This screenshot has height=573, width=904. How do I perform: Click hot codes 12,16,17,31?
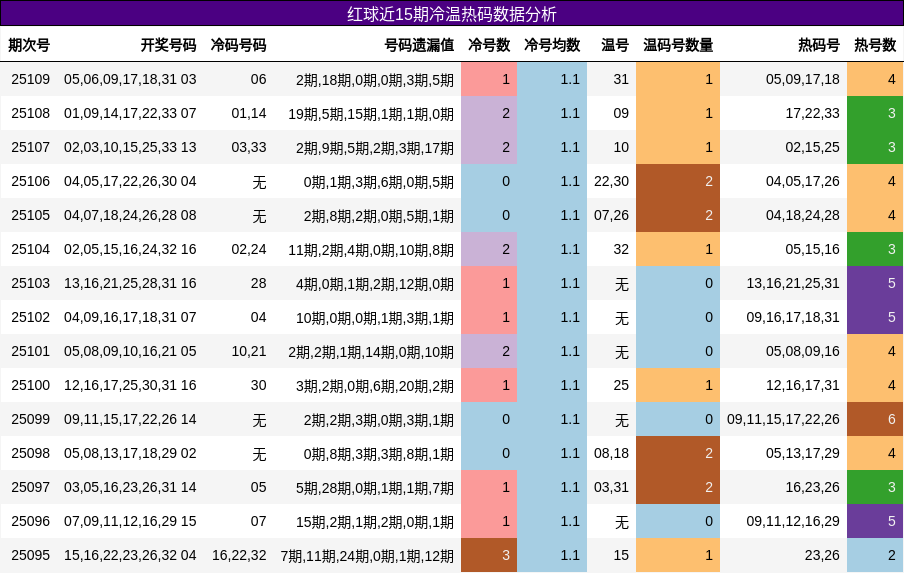[x=803, y=385]
